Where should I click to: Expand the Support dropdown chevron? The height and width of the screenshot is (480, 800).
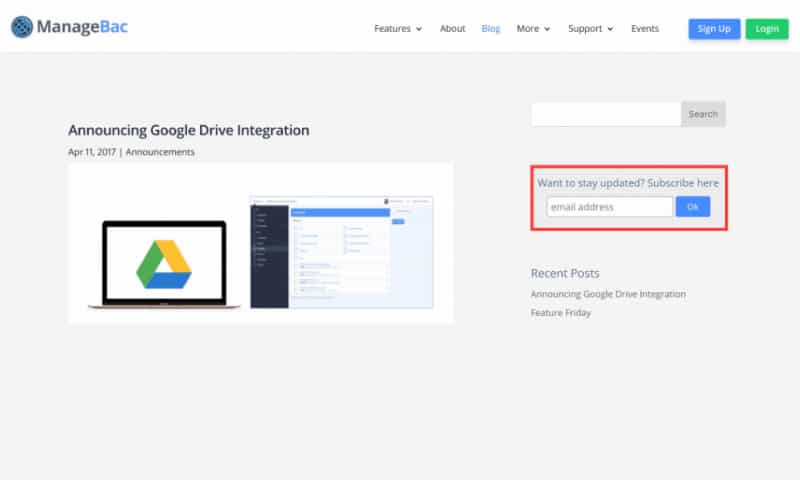click(610, 29)
